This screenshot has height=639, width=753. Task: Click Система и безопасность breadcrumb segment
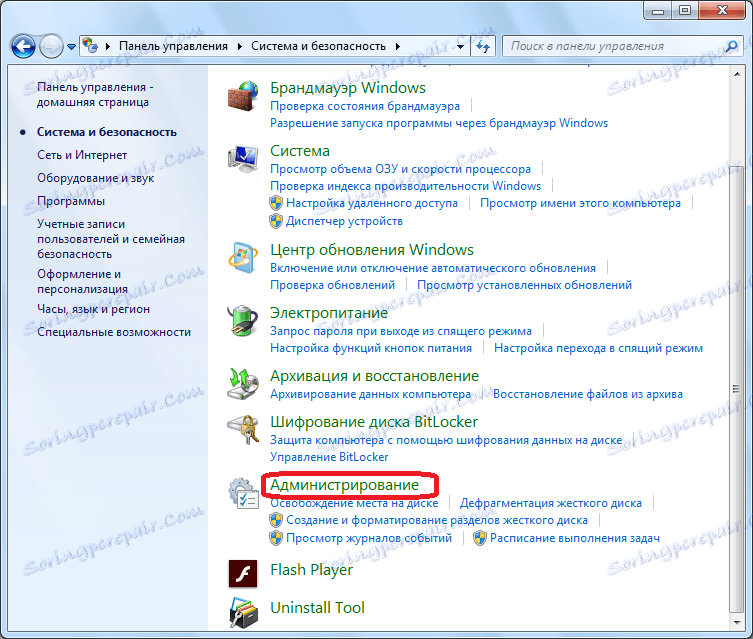pyautogui.click(x=318, y=46)
